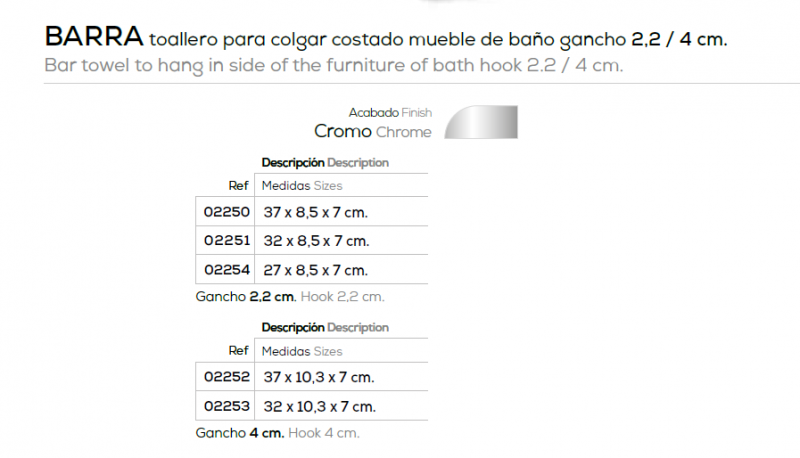
Task: Select reference 02253 in the table
Action: pos(227,406)
